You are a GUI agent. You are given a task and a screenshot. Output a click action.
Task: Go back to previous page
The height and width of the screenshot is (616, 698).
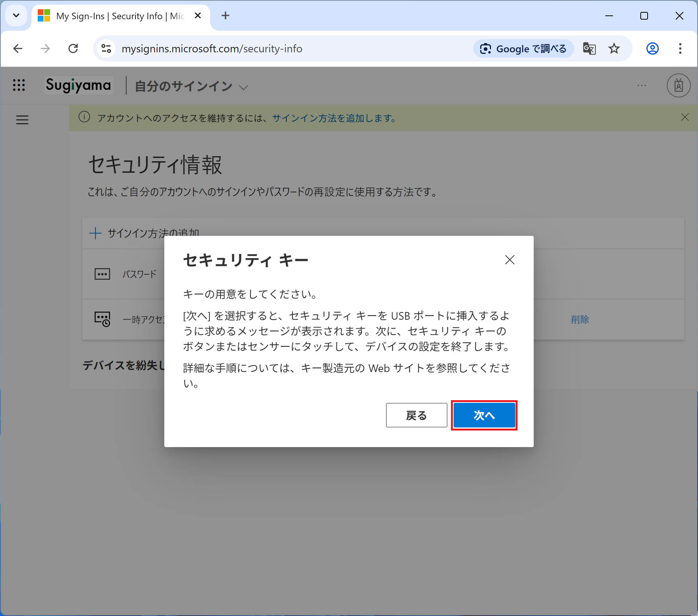click(x=18, y=49)
